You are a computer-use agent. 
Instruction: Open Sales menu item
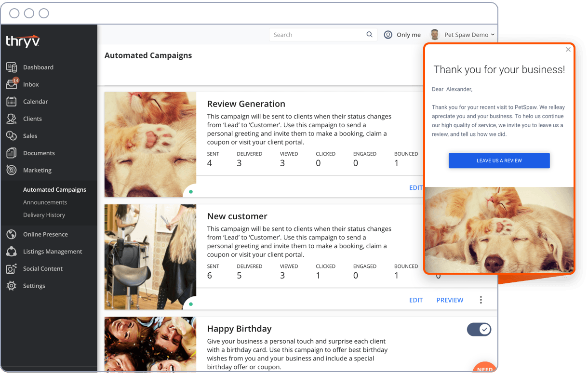pyautogui.click(x=30, y=136)
